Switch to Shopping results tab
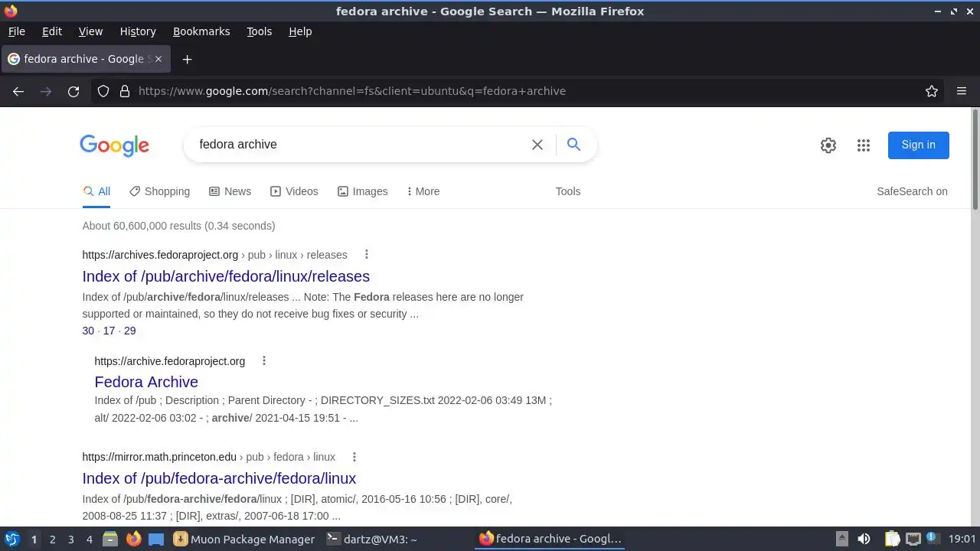980x551 pixels. pyautogui.click(x=159, y=191)
